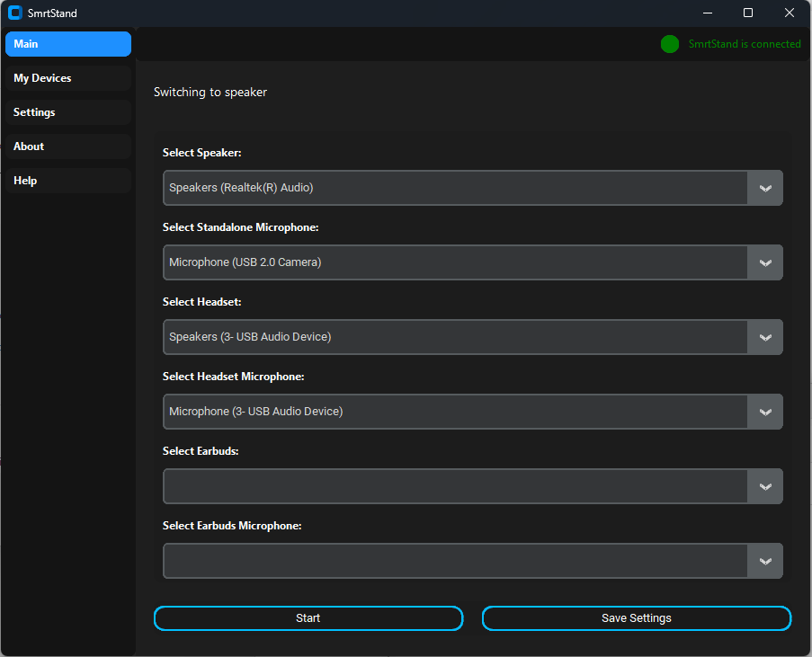
Task: Click the 'Select Speaker:' label
Action: pyautogui.click(x=202, y=153)
